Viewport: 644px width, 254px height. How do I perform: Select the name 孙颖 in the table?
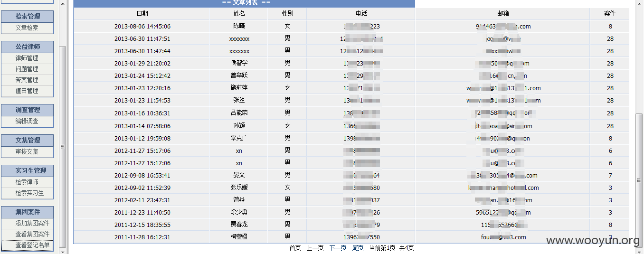pos(239,126)
